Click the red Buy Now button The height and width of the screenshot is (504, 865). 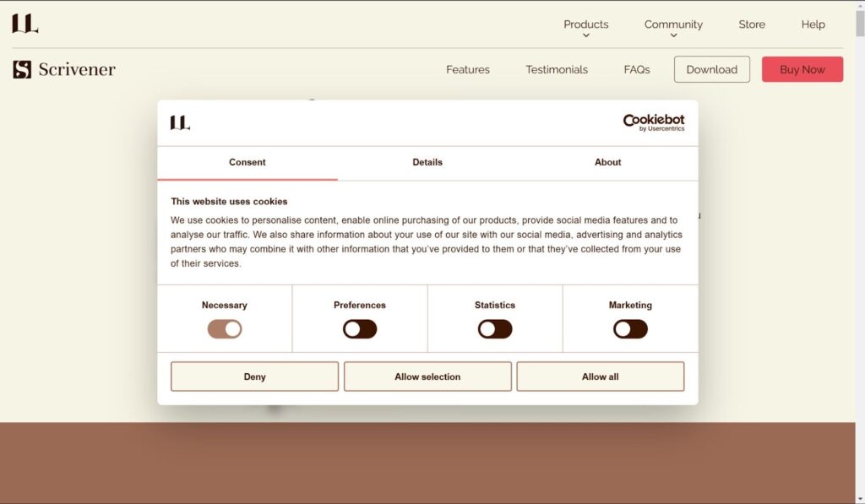pyautogui.click(x=802, y=69)
